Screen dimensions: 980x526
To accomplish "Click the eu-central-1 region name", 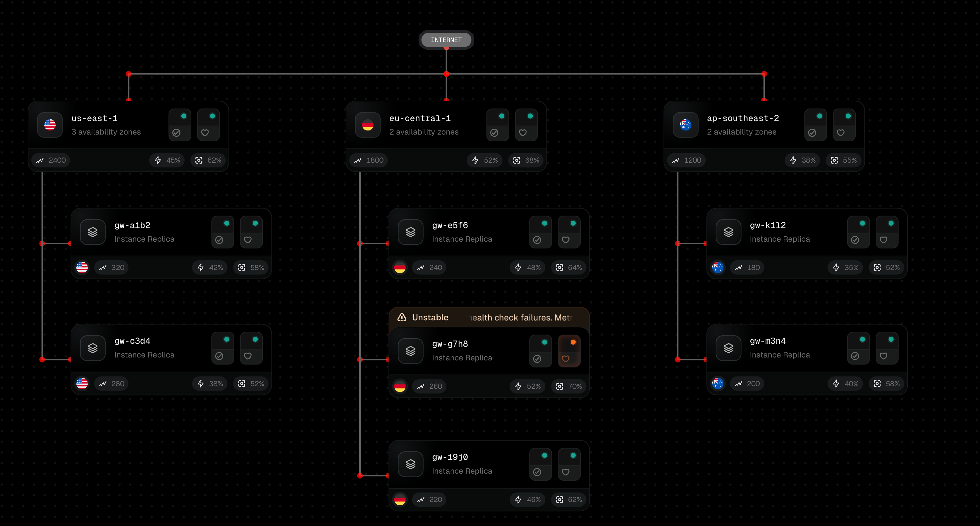I will tap(419, 118).
